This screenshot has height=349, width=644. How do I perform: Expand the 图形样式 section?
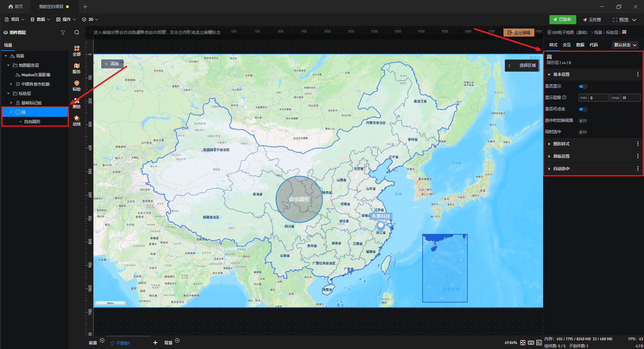(x=561, y=144)
